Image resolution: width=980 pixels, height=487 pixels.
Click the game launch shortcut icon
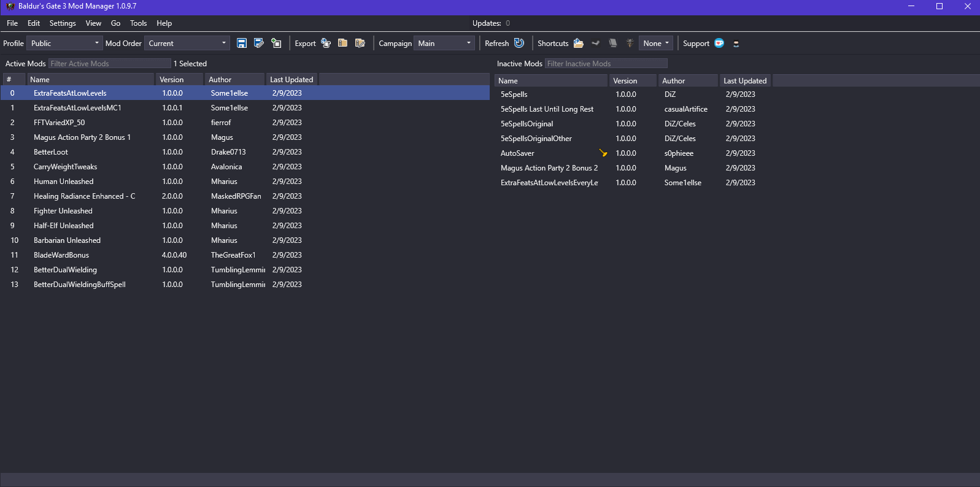pos(630,43)
